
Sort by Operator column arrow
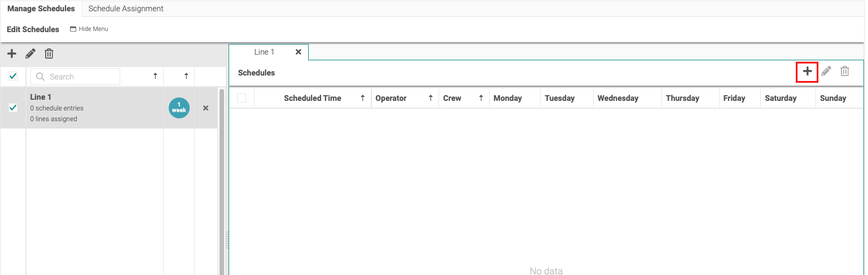coord(431,98)
